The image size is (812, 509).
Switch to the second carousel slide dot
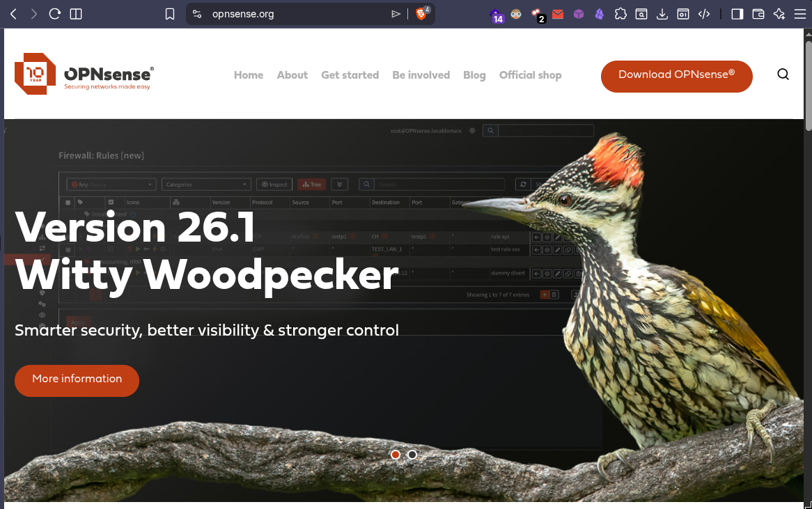[x=412, y=455]
